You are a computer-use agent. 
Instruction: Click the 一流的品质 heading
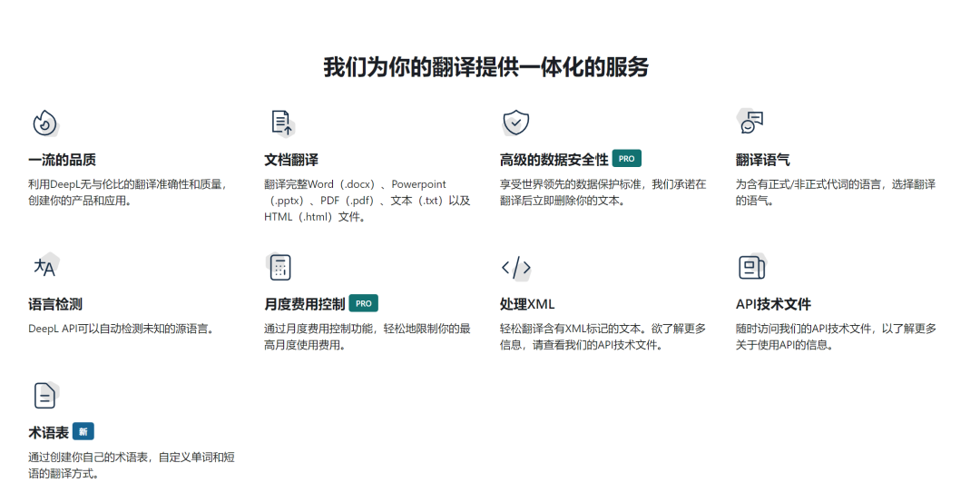tap(62, 160)
